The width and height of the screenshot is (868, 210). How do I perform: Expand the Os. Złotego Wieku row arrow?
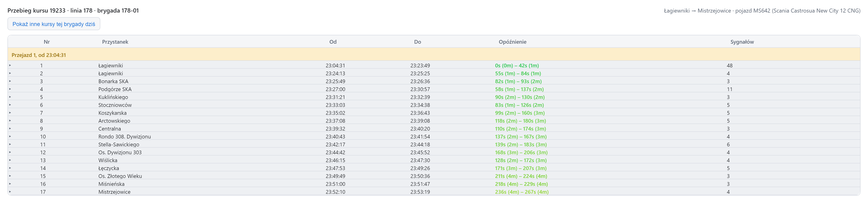10,176
